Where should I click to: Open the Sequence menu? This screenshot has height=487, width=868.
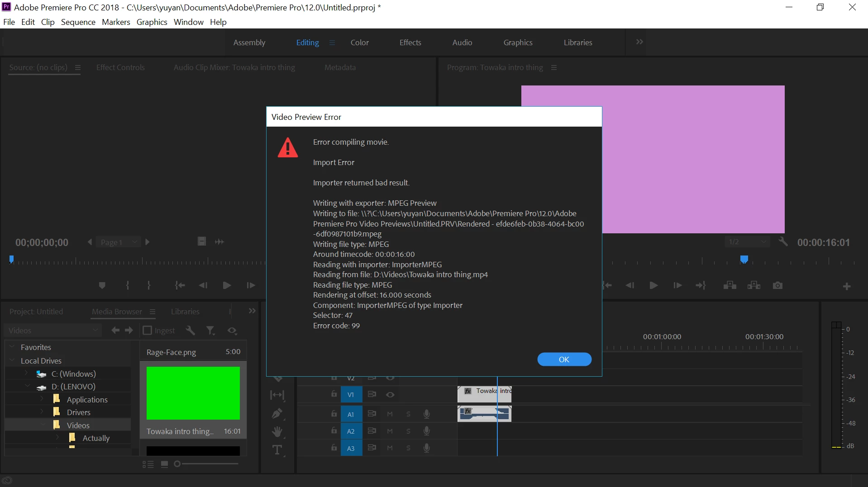pyautogui.click(x=78, y=22)
